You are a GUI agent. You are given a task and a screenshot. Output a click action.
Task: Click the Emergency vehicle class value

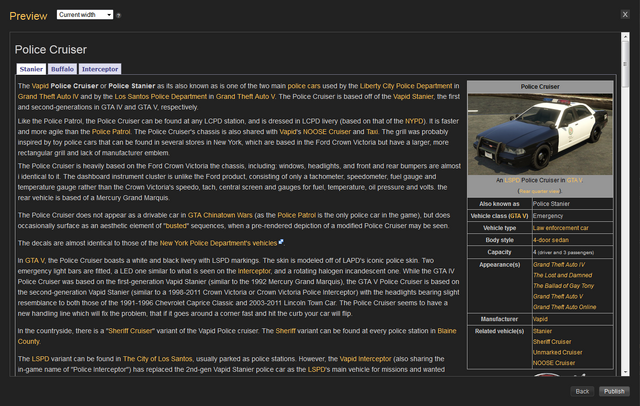click(548, 216)
